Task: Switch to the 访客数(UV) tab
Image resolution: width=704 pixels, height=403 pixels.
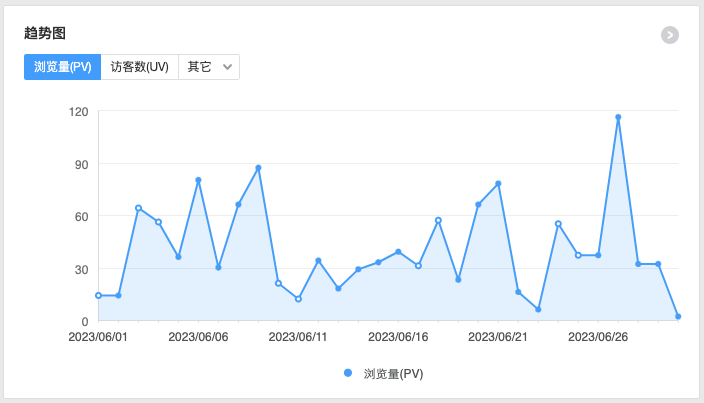Action: click(139, 67)
